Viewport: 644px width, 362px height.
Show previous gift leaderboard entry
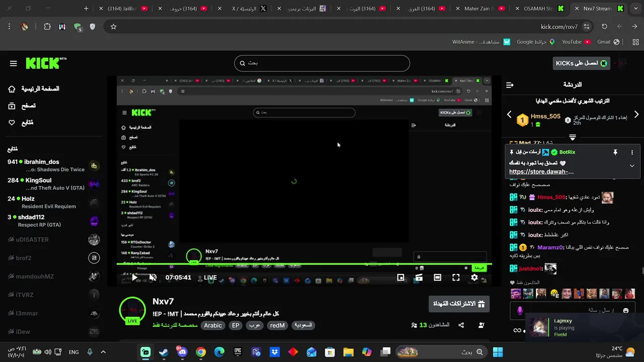pyautogui.click(x=509, y=115)
